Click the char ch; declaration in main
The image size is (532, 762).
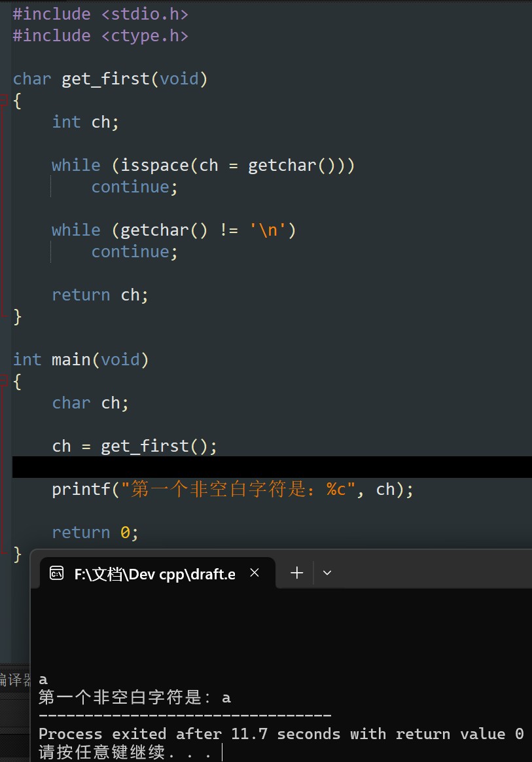click(x=90, y=403)
